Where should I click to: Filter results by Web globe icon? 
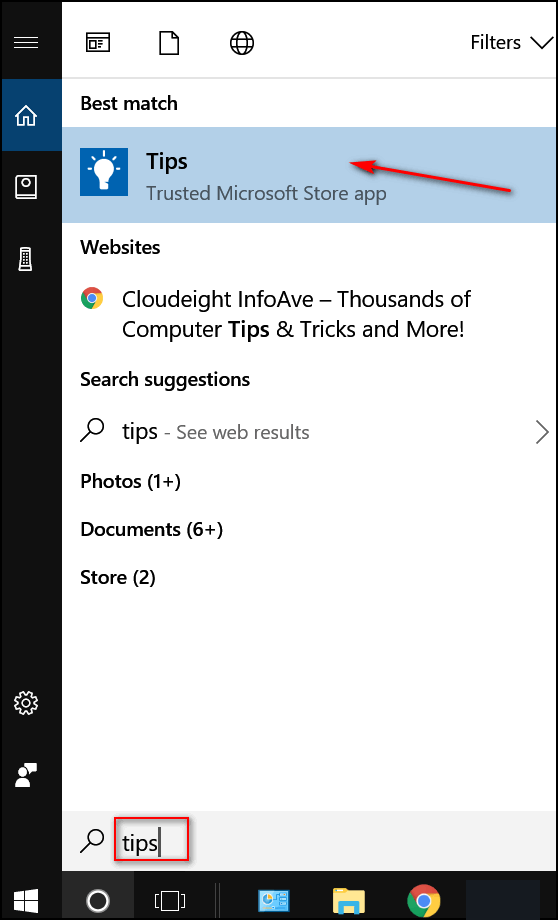click(x=242, y=43)
